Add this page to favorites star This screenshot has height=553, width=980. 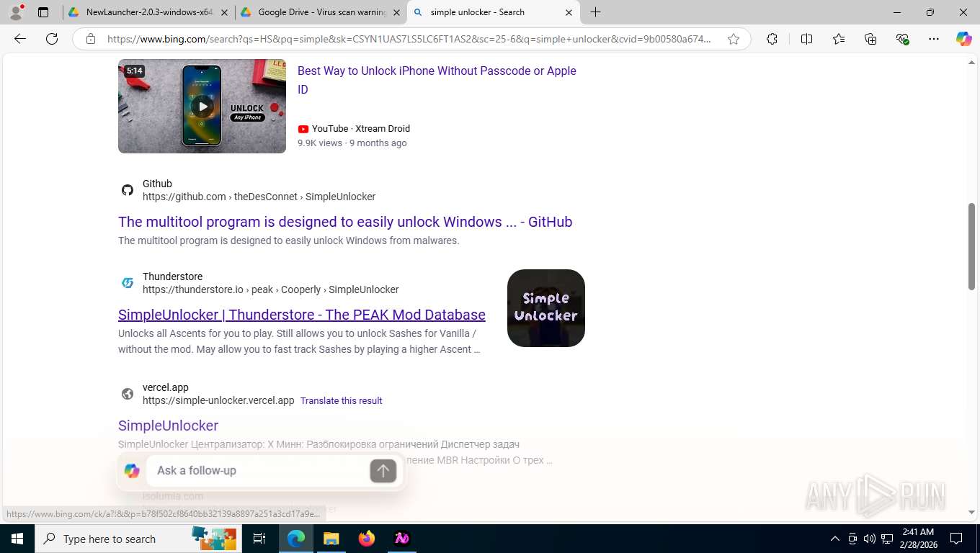pos(734,39)
